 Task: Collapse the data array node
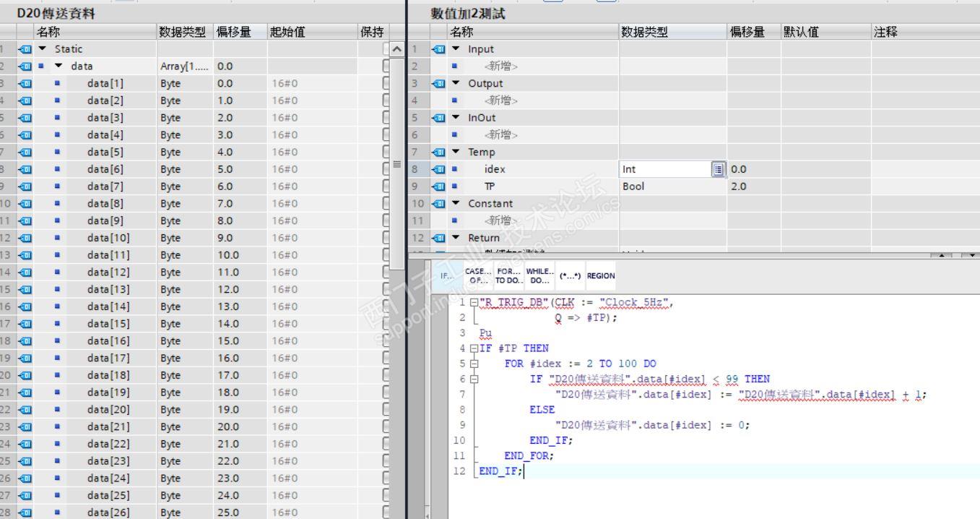[x=58, y=66]
